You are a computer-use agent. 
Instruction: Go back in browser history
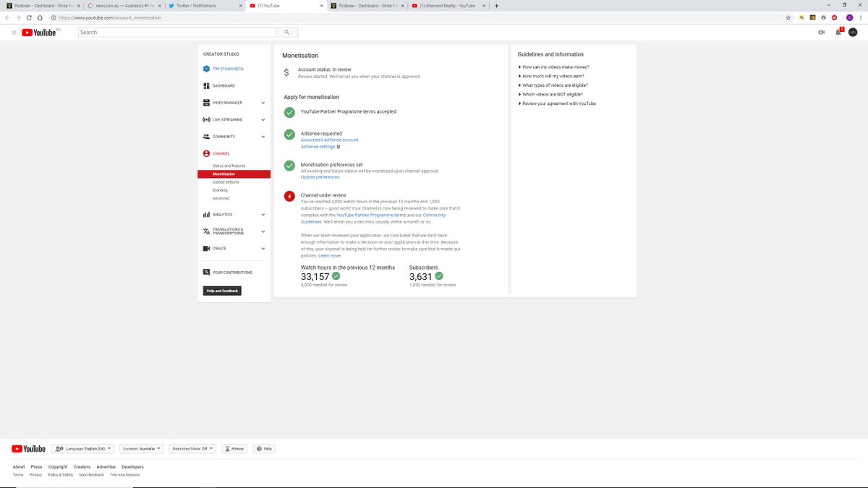pos(8,17)
